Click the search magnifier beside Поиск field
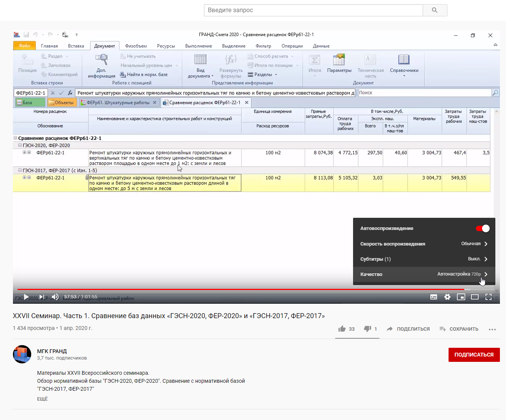Screen dimensions: 506x420 [x=495, y=93]
